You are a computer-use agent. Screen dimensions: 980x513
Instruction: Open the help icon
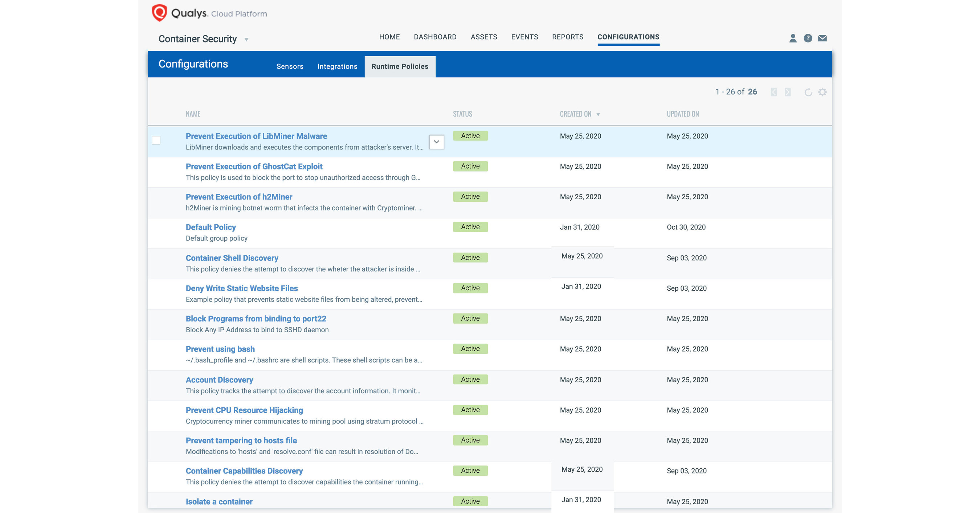tap(807, 38)
